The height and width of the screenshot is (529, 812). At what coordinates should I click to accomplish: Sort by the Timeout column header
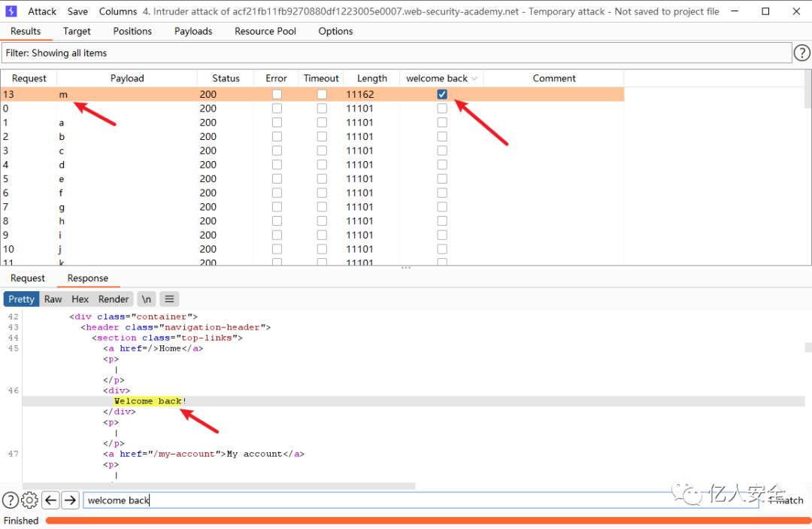[x=321, y=78]
